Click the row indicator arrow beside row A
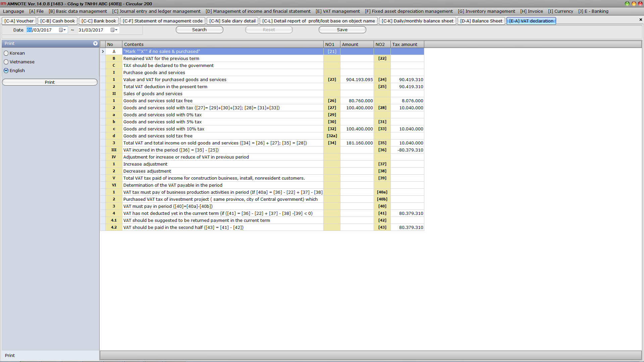 click(103, 52)
